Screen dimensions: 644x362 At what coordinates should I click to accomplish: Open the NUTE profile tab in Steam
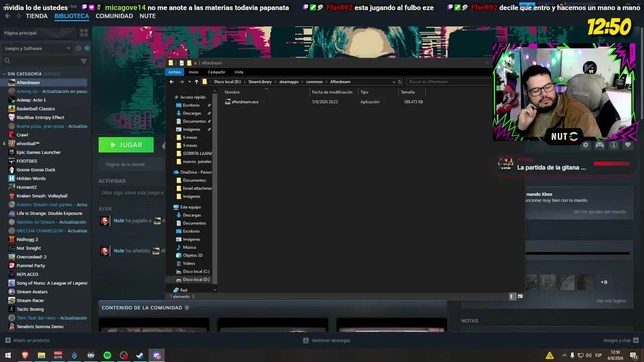click(147, 16)
